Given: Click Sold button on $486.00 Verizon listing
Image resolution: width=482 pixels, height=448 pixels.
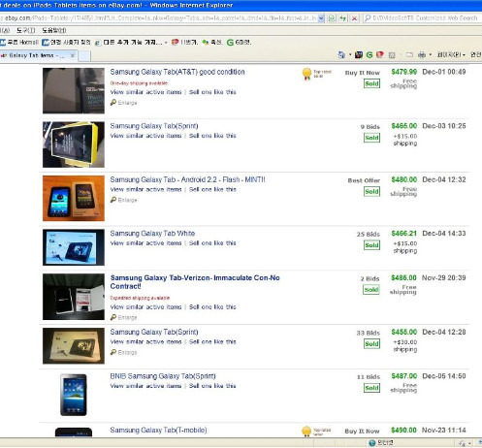Looking at the screenshot, I should click(x=371, y=290).
